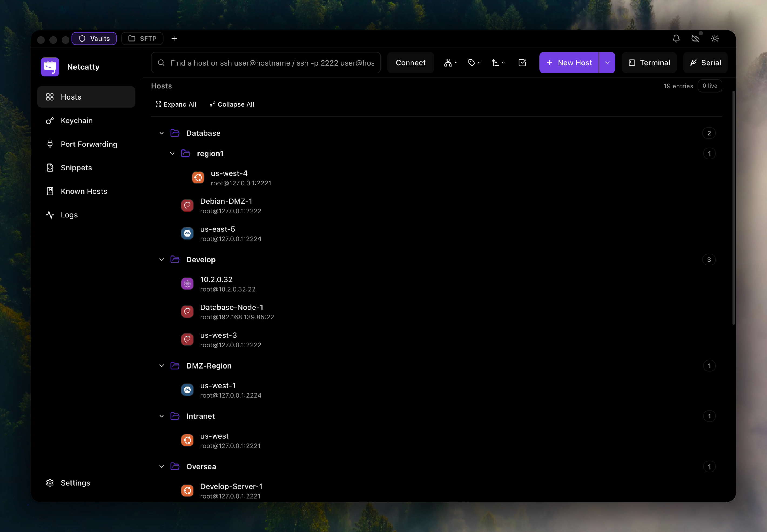Toggle multi-select checkbox icon in toolbar
This screenshot has width=767, height=532.
pos(522,63)
